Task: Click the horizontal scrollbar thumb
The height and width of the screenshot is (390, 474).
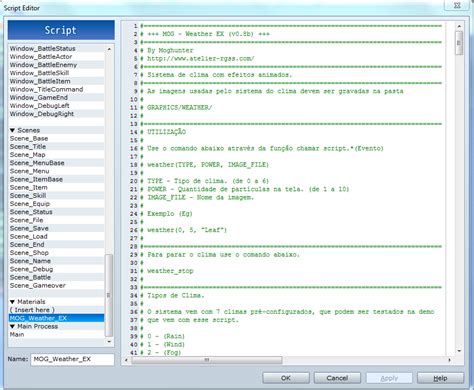Action: click(207, 360)
